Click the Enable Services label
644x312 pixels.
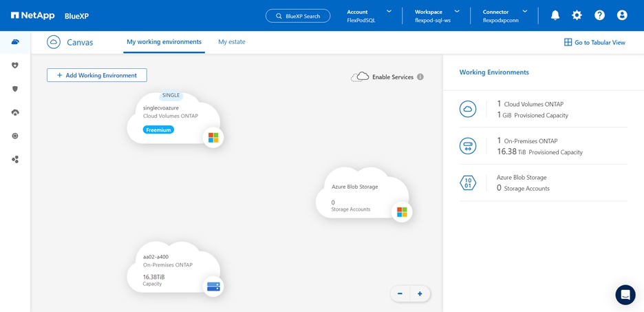click(393, 77)
